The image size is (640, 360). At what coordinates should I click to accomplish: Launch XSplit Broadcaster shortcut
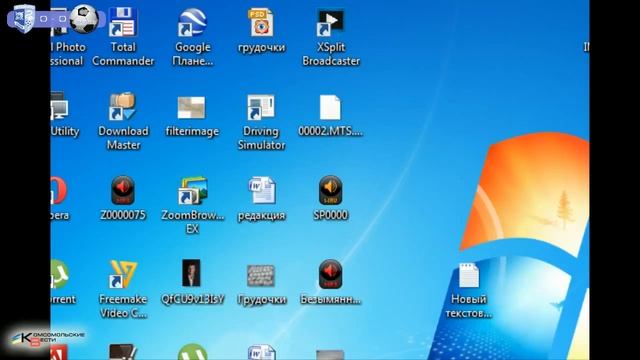[x=330, y=22]
